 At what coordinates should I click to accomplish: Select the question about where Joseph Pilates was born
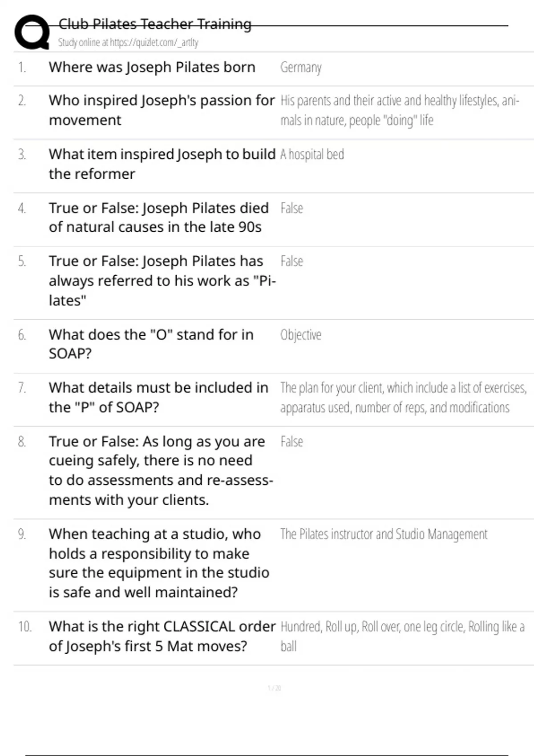point(152,67)
